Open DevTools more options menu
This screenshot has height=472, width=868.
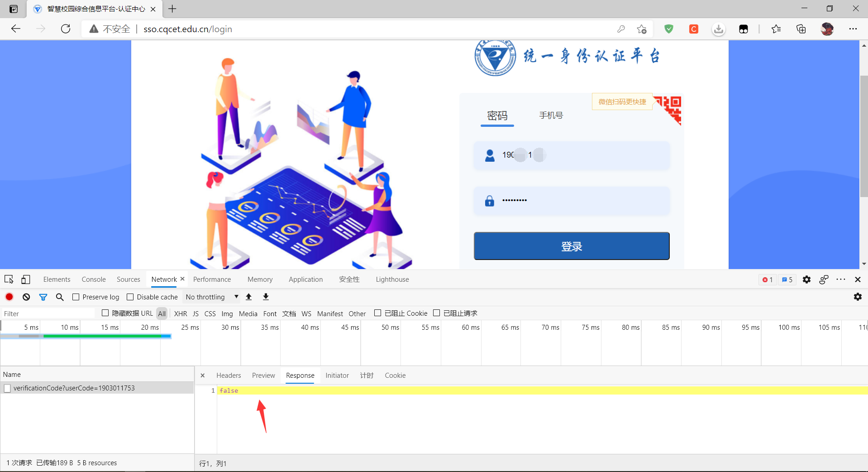point(841,279)
